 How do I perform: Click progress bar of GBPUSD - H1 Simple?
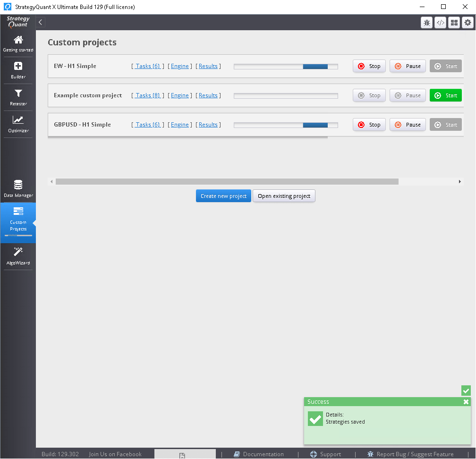(286, 125)
